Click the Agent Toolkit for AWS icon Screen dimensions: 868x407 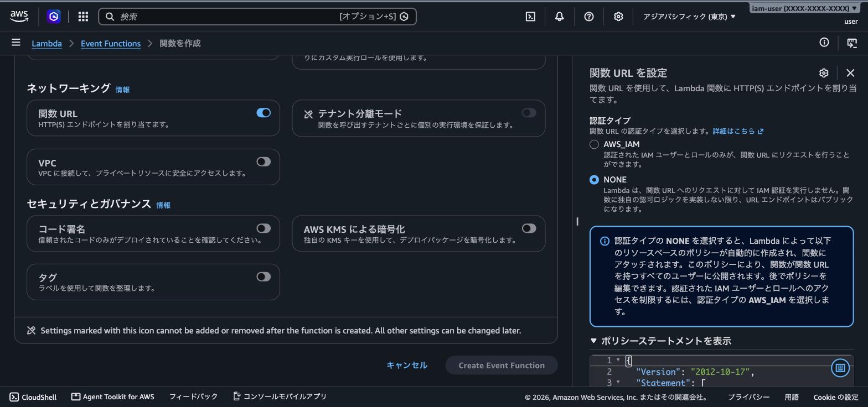coord(76,396)
